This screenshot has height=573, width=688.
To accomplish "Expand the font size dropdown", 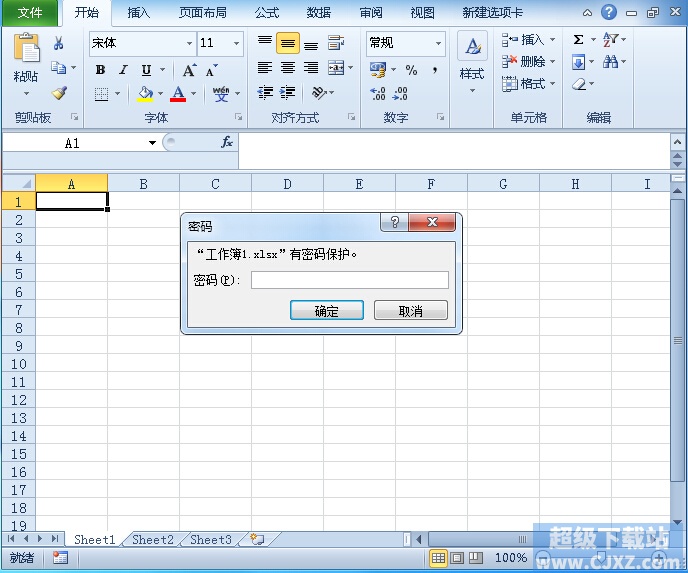I will tap(237, 44).
